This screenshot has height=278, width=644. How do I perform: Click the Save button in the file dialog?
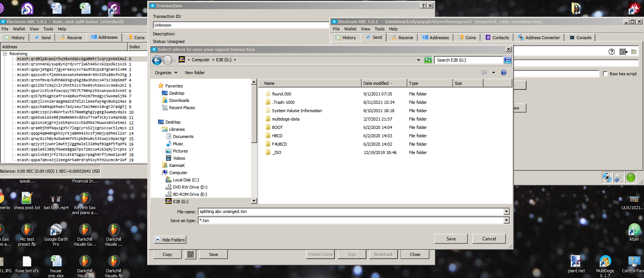click(x=451, y=239)
